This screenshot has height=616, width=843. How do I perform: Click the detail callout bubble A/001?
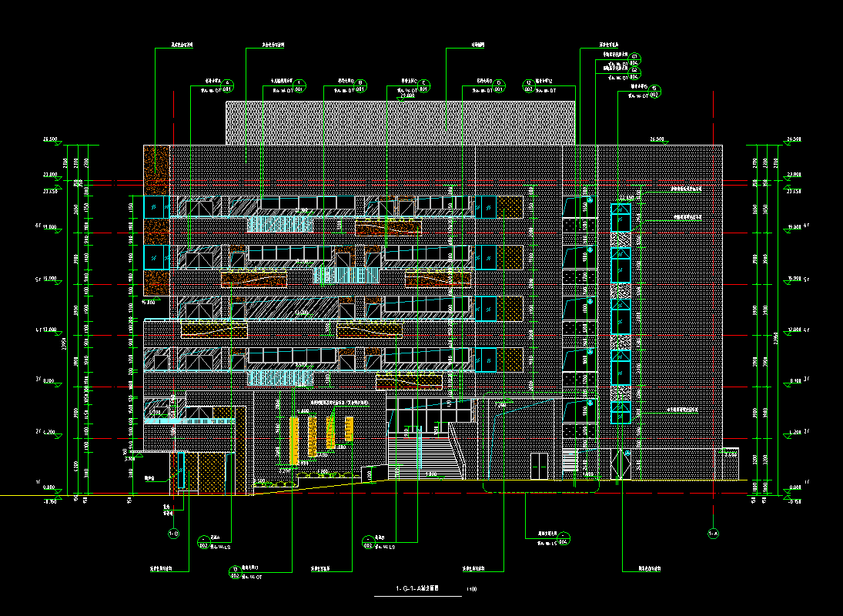[x=228, y=85]
